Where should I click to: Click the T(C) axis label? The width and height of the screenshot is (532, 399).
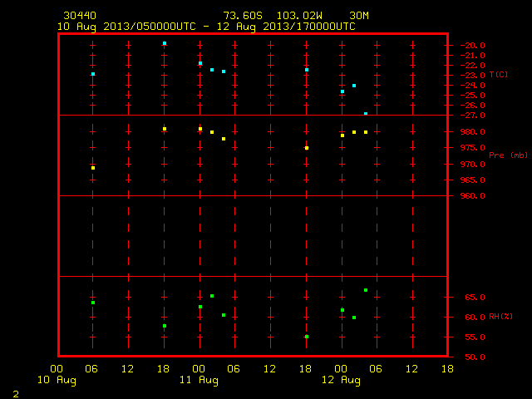499,75
